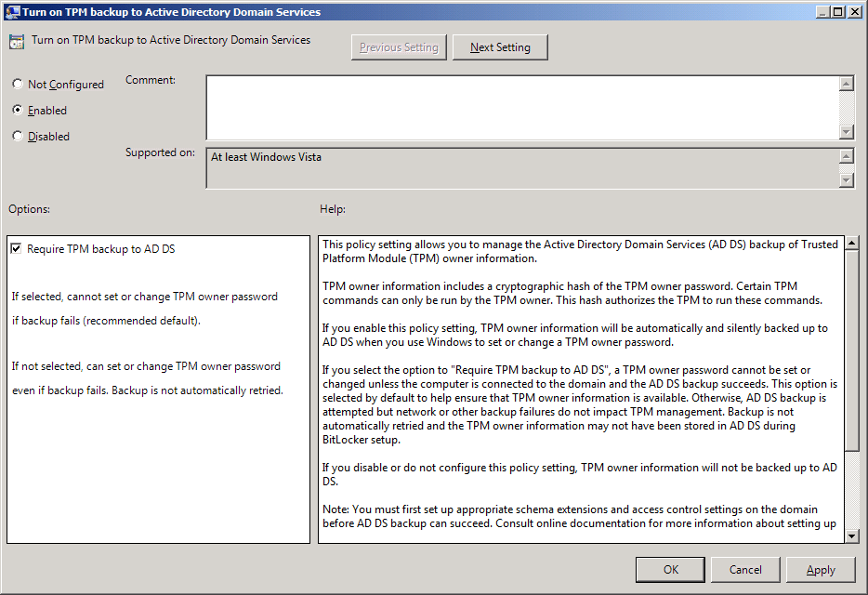Select the Not Configured radio button

click(17, 84)
